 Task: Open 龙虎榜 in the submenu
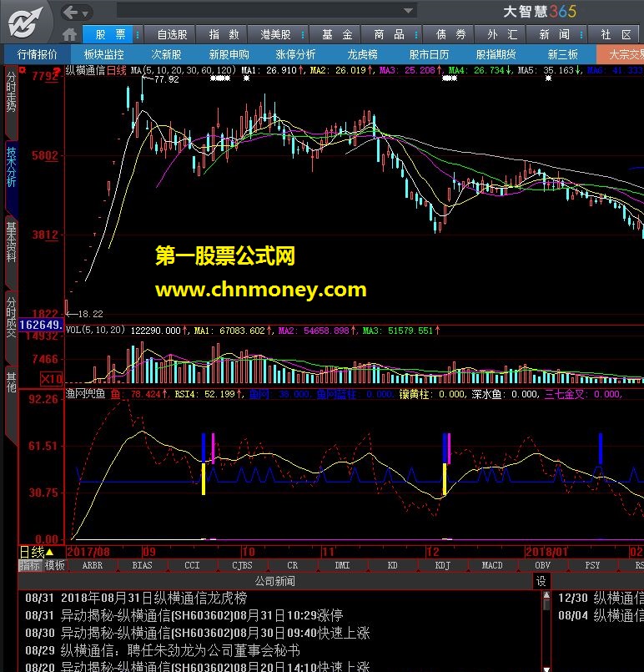[x=362, y=54]
